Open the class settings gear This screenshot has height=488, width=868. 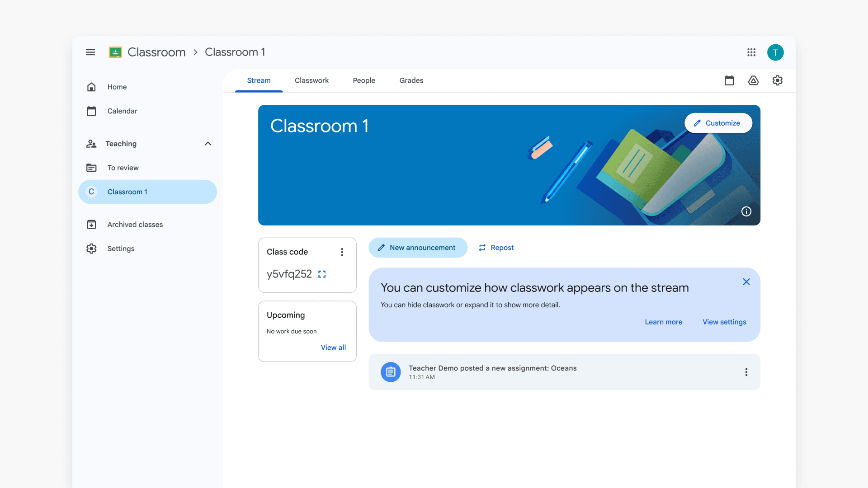(778, 80)
